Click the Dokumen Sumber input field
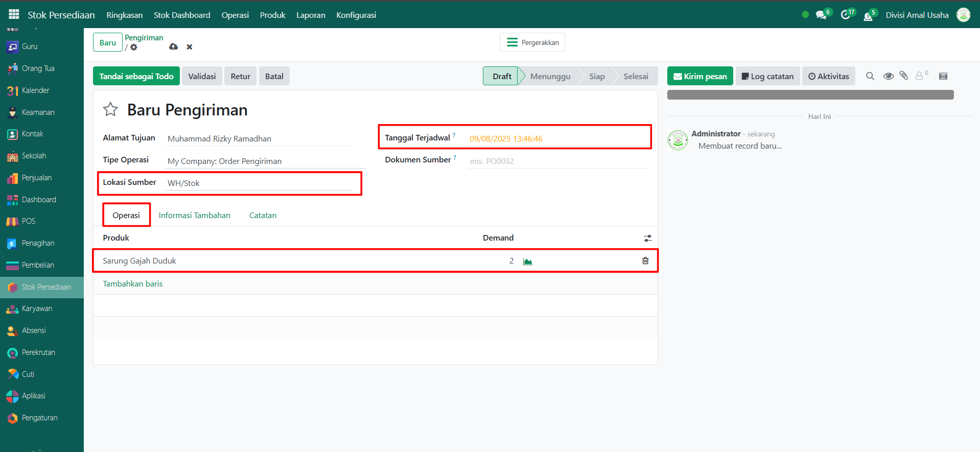980x452 pixels. point(557,161)
